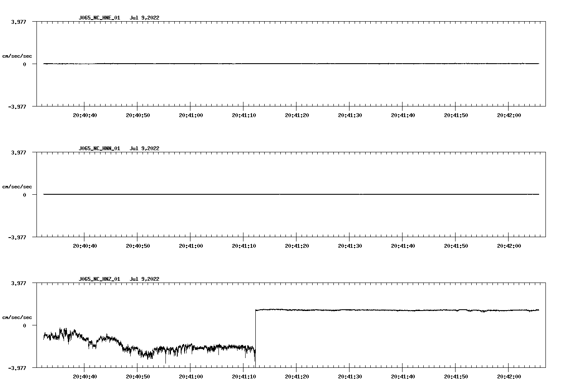Click the J065_NC_HNE_01 channel title
This screenshot has width=576, height=392.
99,18
